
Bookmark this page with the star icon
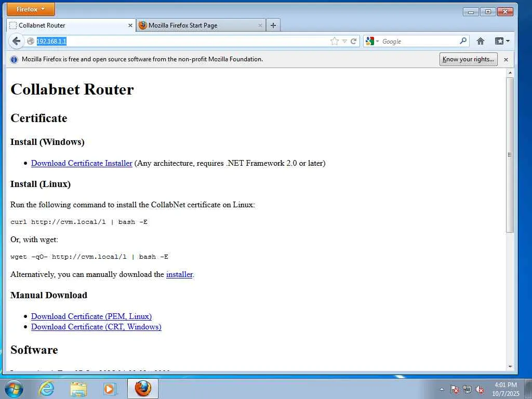coord(334,41)
